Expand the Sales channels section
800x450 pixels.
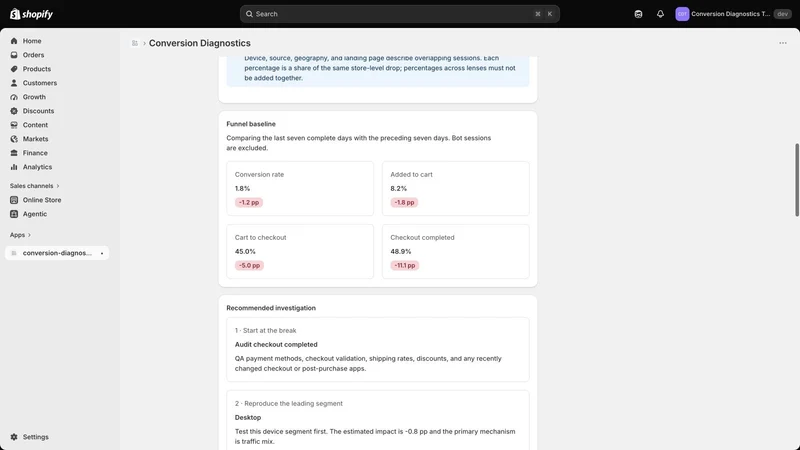pyautogui.click(x=35, y=186)
